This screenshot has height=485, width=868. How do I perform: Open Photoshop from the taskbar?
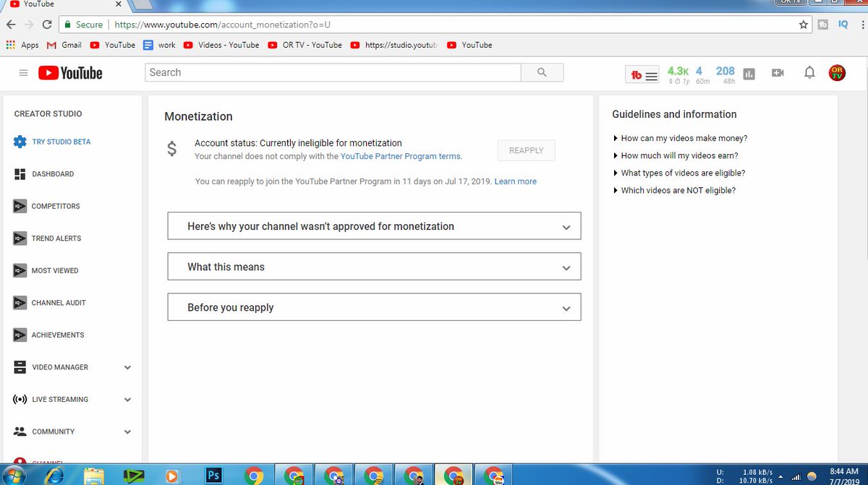213,475
